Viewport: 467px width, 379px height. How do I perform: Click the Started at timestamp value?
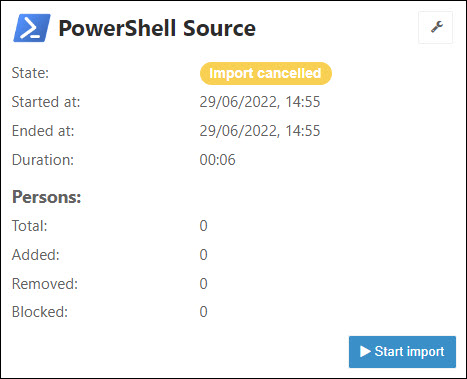coord(260,102)
